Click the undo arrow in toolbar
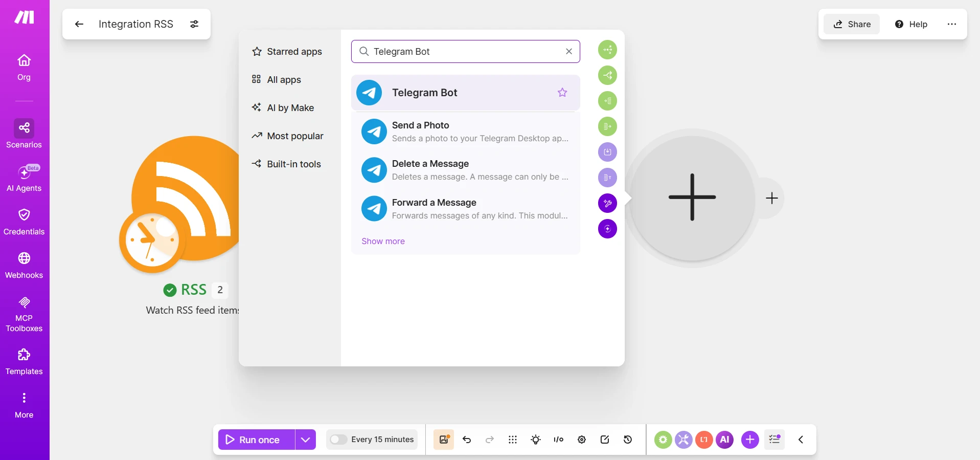Screen dimensions: 980x460 (467, 440)
